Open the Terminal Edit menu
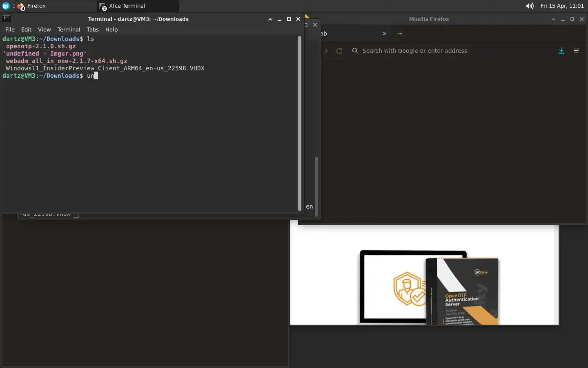The height and width of the screenshot is (368, 588). (26, 29)
